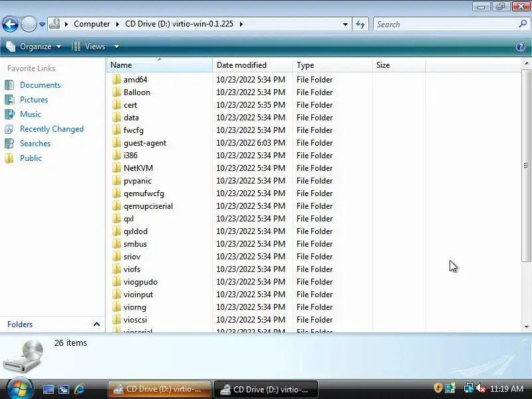
Task: Select the NetKVM folder icon
Action: (x=116, y=168)
